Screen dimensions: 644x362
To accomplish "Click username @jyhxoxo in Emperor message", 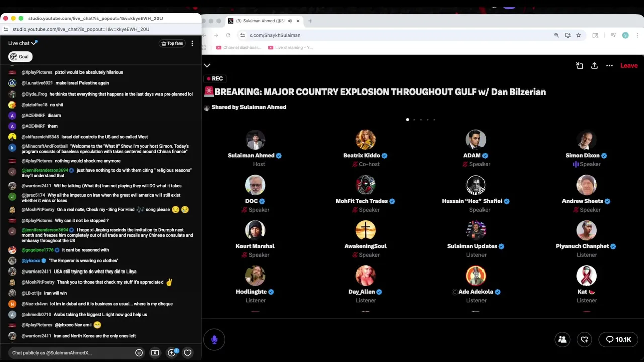I will coord(31,261).
